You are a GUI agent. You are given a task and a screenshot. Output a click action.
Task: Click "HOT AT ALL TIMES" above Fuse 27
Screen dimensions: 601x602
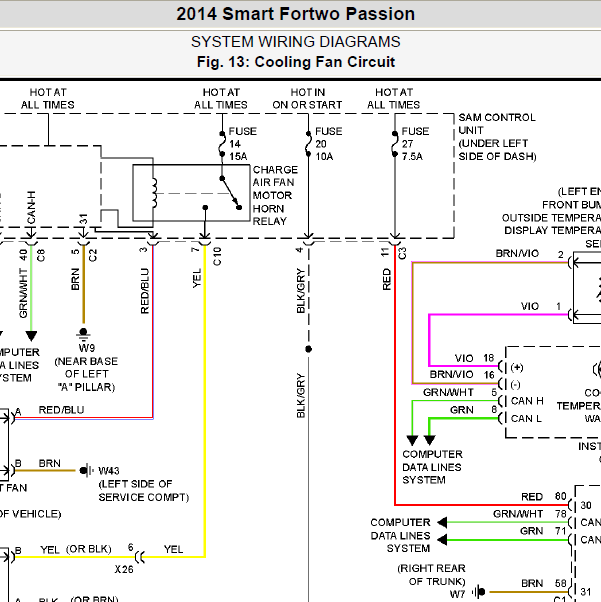[x=394, y=99]
